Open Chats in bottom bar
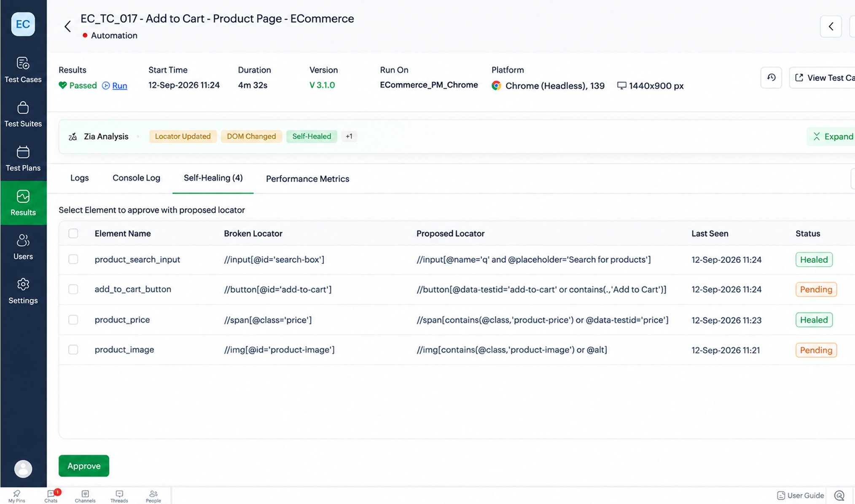Viewport: 855px width, 504px height. (51, 496)
